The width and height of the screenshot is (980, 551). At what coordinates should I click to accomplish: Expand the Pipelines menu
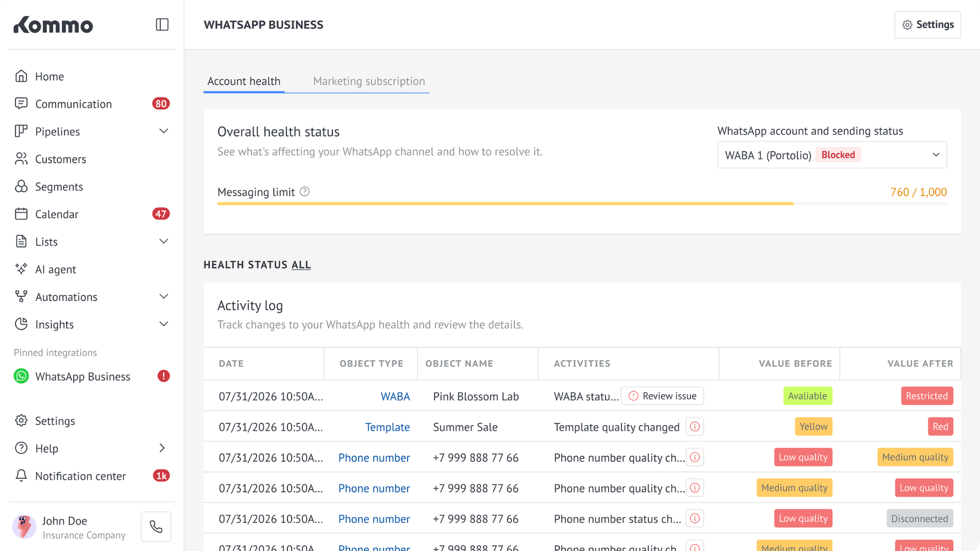163,131
